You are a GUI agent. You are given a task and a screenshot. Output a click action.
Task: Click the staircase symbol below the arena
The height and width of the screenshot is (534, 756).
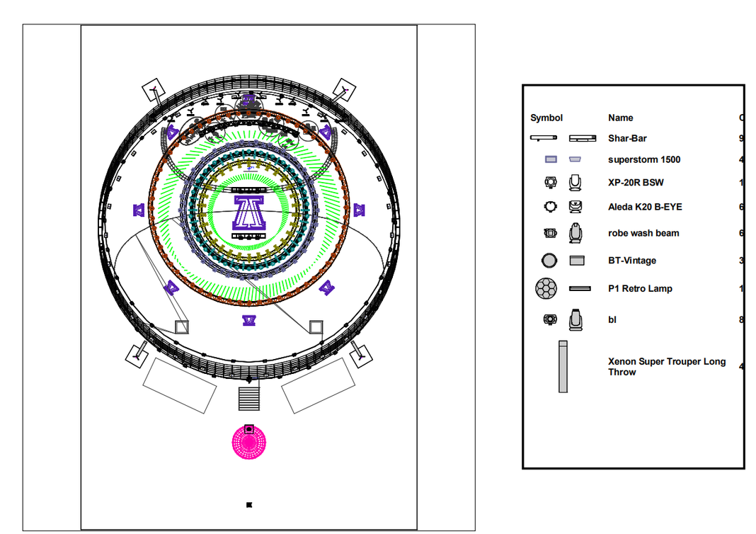pyautogui.click(x=248, y=399)
